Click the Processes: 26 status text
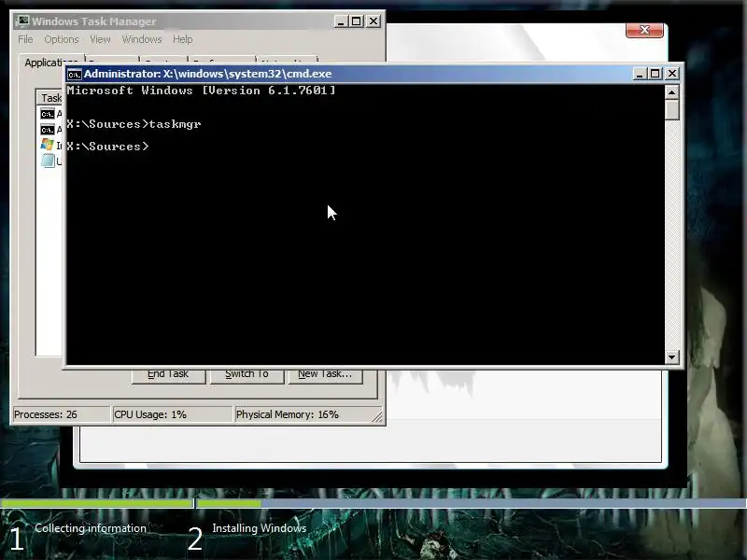747x560 pixels. point(45,414)
